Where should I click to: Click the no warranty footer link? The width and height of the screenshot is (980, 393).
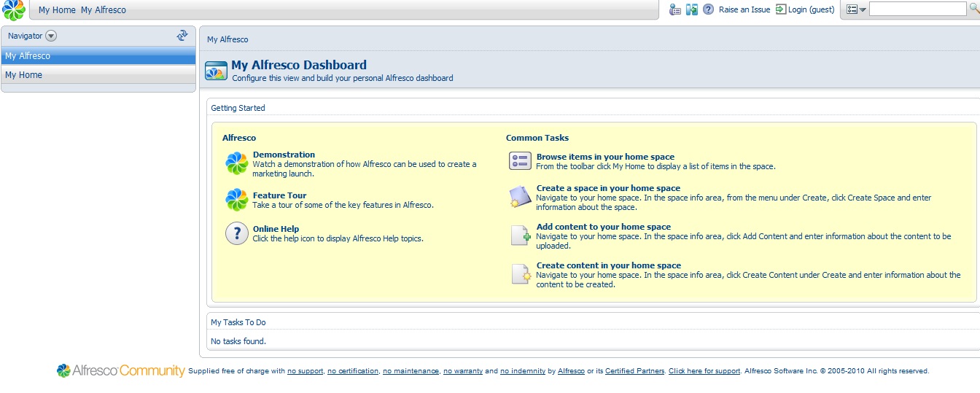tap(463, 371)
